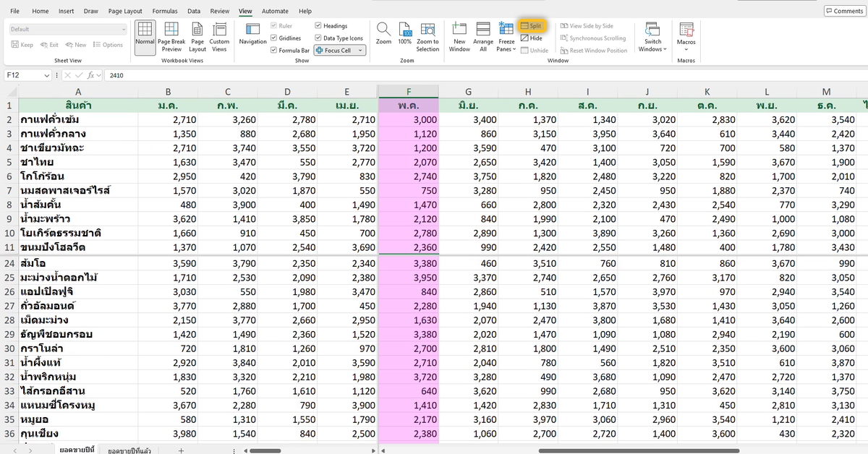Click the formula bar input showing 2410

pos(485,75)
